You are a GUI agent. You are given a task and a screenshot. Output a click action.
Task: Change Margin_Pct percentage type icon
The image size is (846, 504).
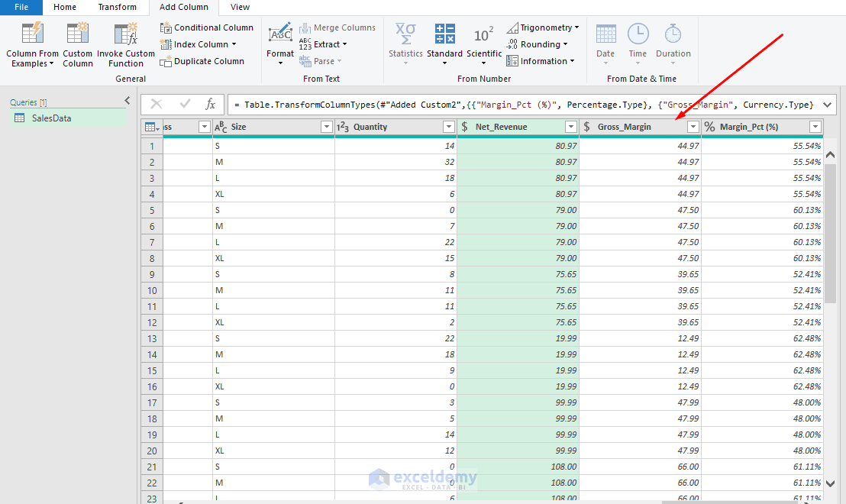click(709, 127)
